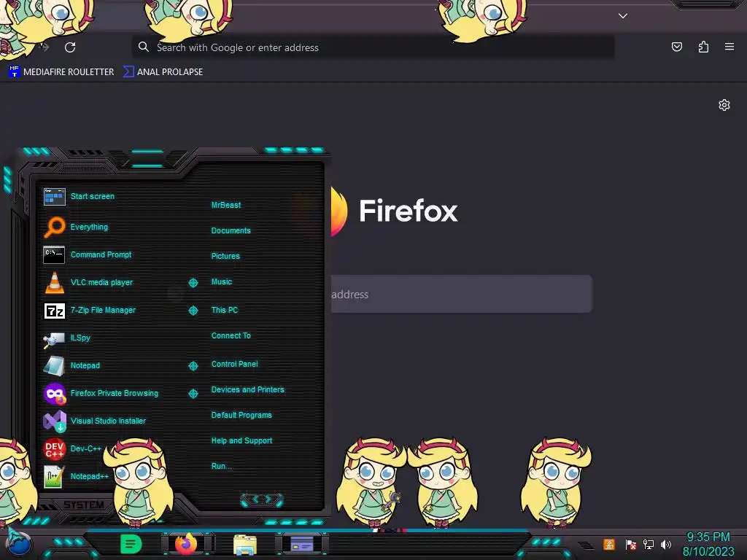
Task: Click the new tab page search box
Action: [461, 295]
